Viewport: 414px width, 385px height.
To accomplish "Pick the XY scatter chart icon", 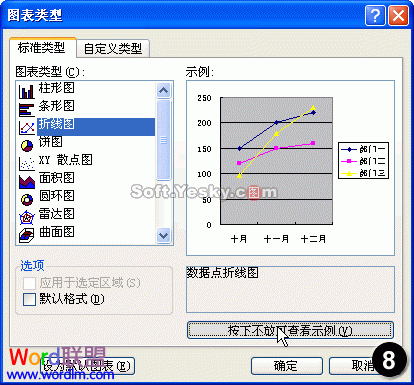I will (27, 163).
